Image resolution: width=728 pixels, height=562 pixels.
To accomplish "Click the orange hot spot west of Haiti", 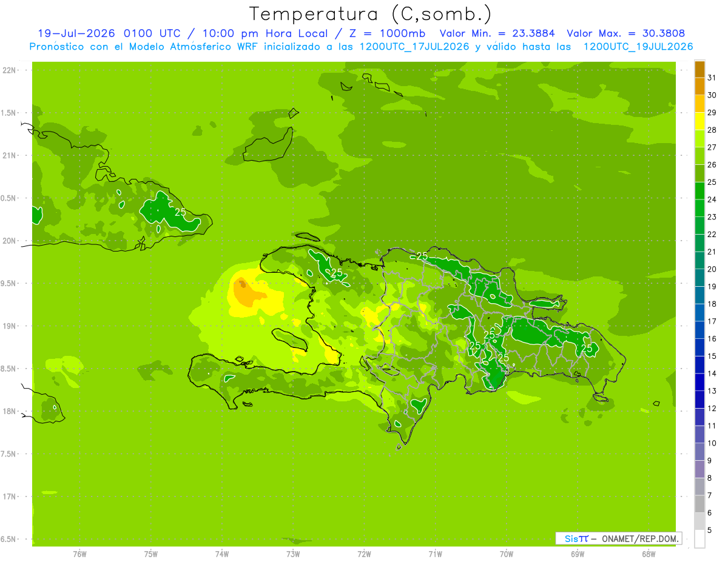I will (247, 293).
